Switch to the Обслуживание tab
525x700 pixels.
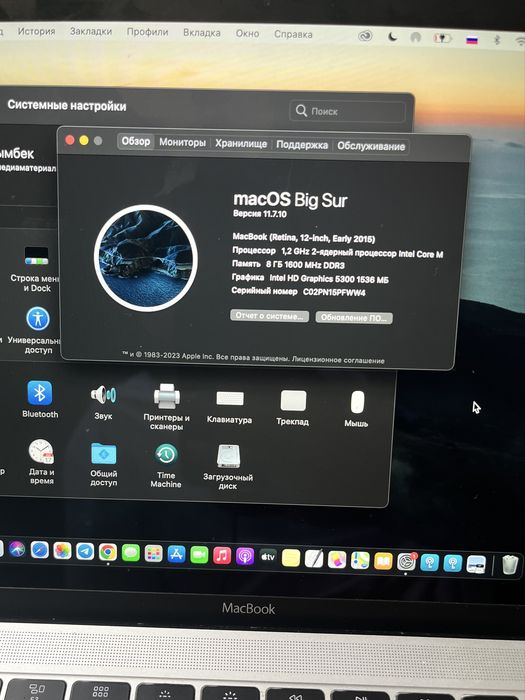pyautogui.click(x=371, y=146)
